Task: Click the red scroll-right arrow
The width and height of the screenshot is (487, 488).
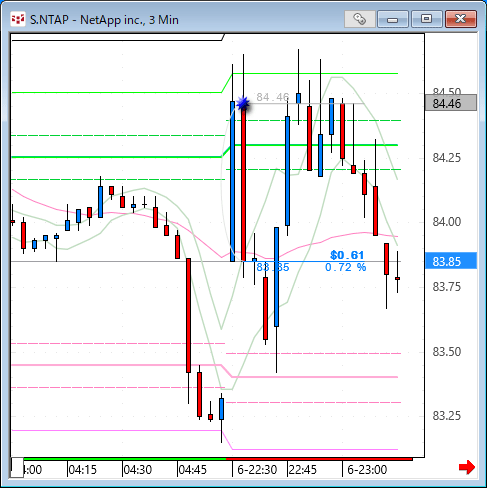Action: tap(467, 467)
